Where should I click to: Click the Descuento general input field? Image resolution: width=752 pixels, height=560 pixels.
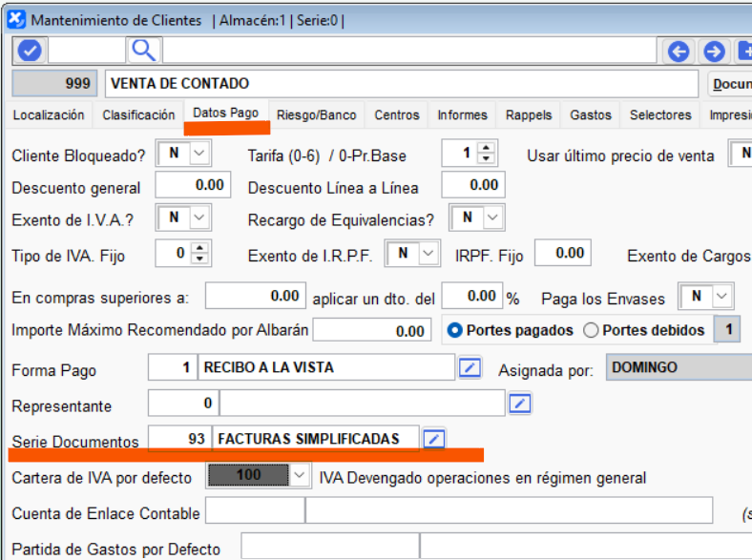pyautogui.click(x=192, y=186)
